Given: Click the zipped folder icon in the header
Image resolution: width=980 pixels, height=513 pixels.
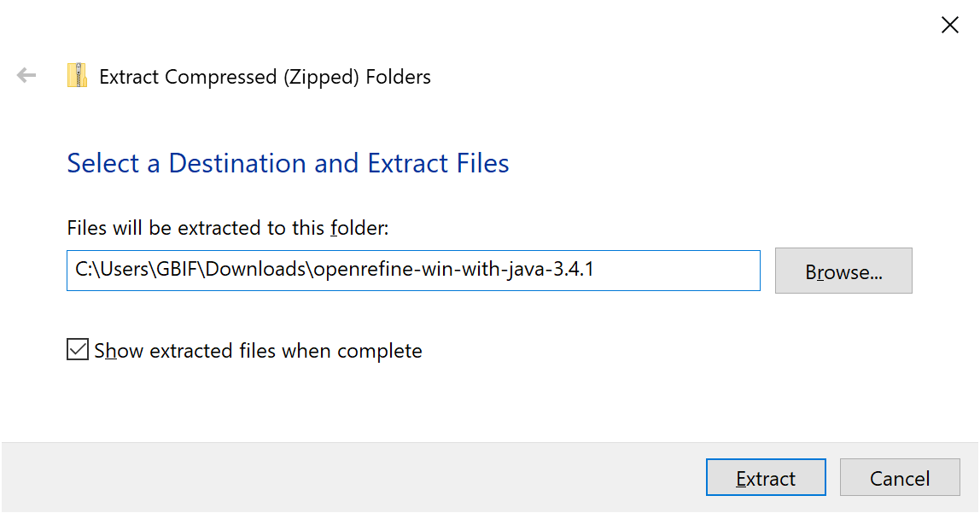Looking at the screenshot, I should pos(78,75).
